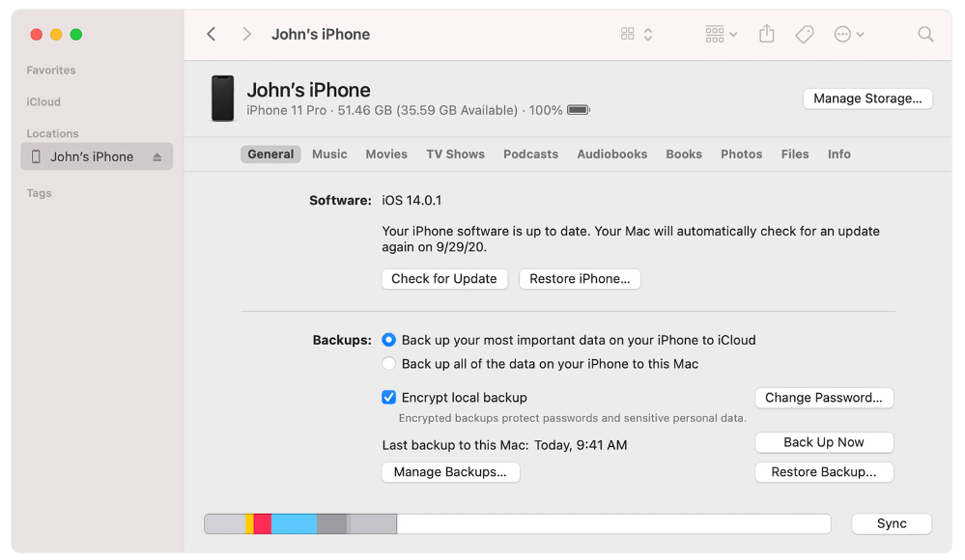
Task: Open the Books tab
Action: (x=684, y=154)
